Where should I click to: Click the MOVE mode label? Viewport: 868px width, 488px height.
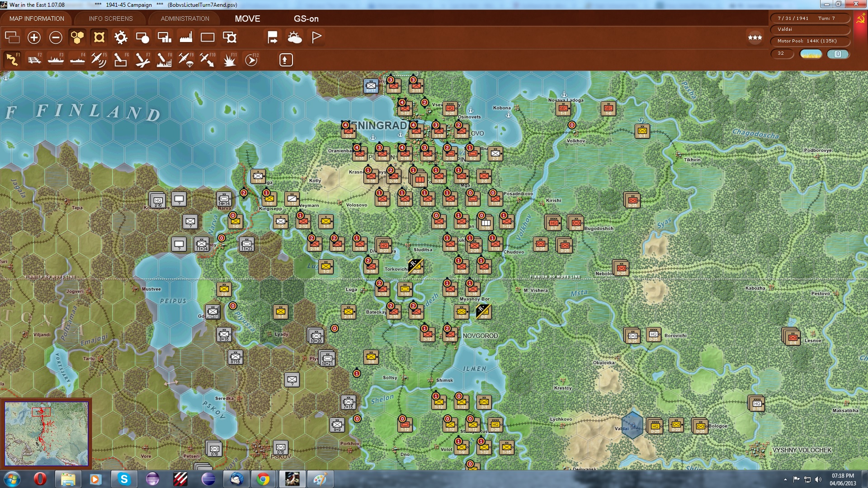[247, 19]
